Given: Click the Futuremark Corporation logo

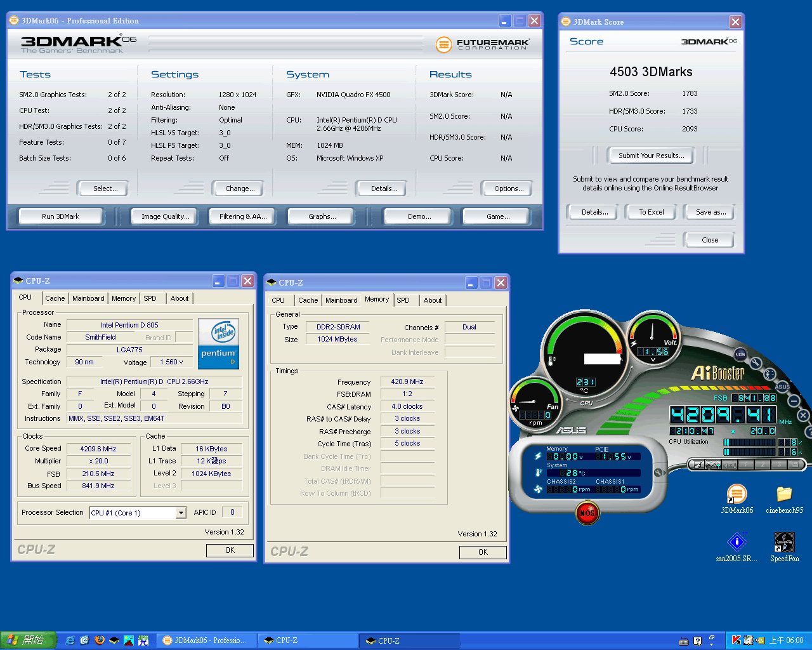Looking at the screenshot, I should (x=483, y=44).
